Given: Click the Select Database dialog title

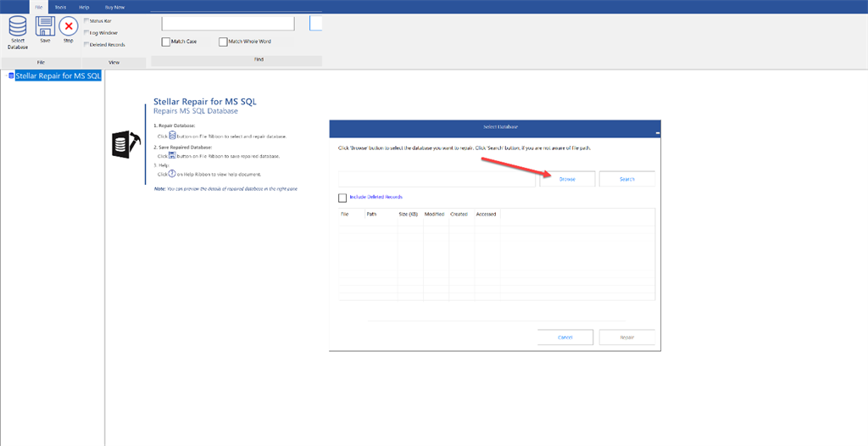Looking at the screenshot, I should (500, 127).
